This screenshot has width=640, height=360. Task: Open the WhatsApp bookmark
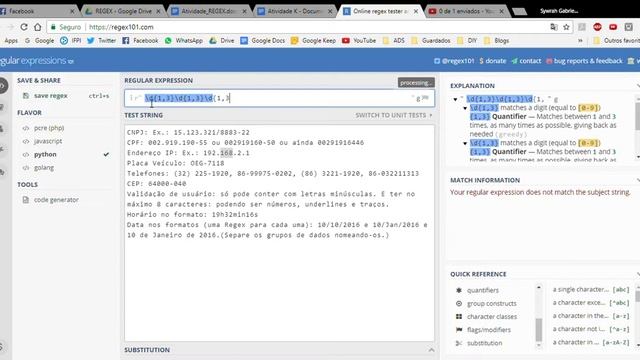click(x=184, y=40)
